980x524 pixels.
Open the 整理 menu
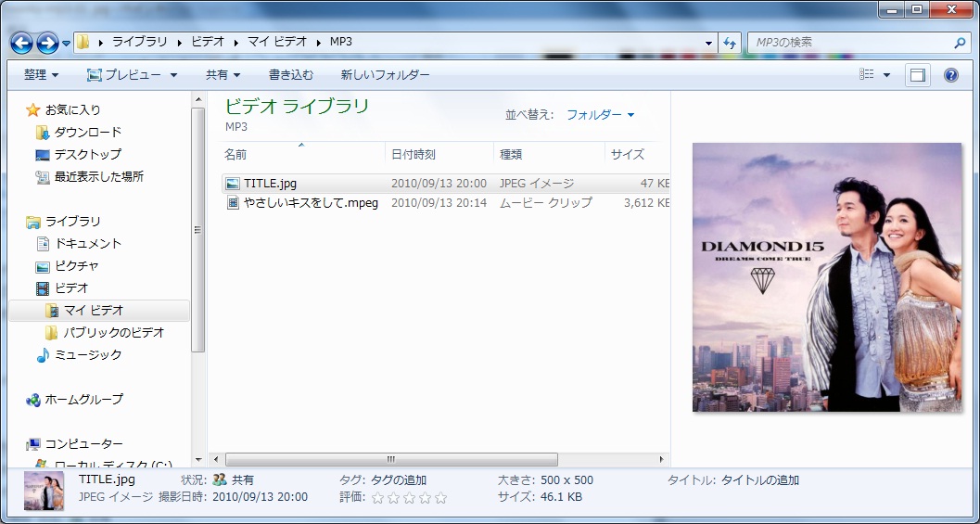[x=41, y=75]
